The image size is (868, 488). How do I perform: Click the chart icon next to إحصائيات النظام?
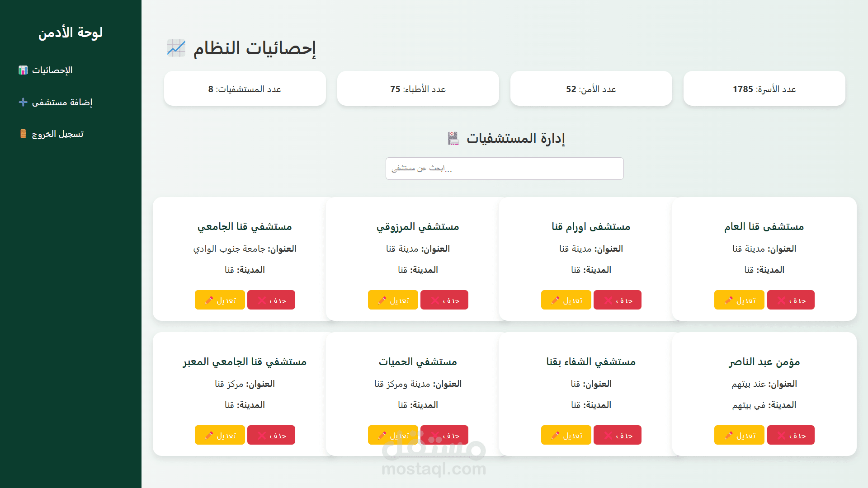point(176,48)
